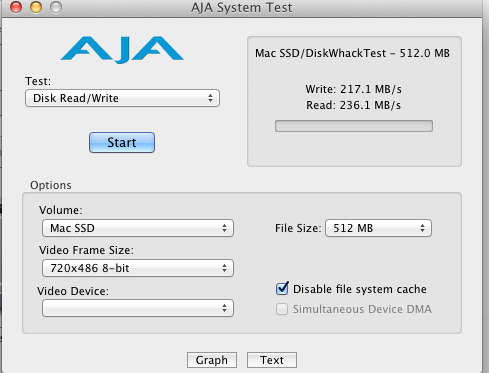Switch to the Graph view
Screen dimensions: 489x373
212,360
